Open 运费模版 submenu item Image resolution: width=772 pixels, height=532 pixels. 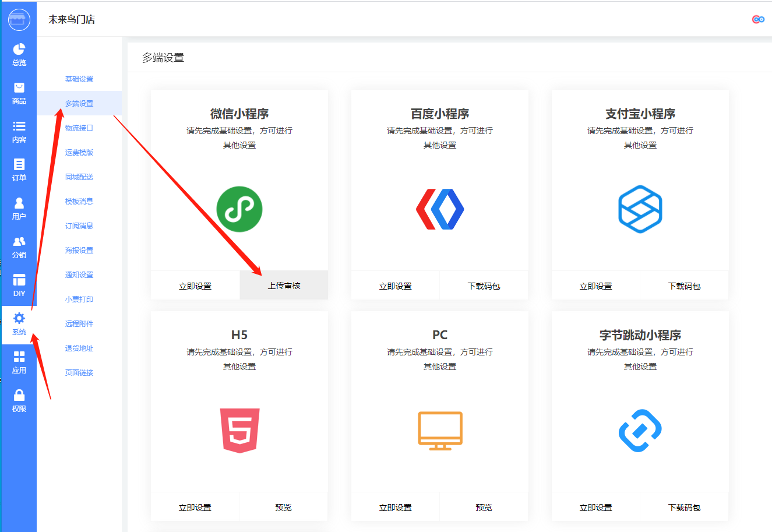coord(79,153)
